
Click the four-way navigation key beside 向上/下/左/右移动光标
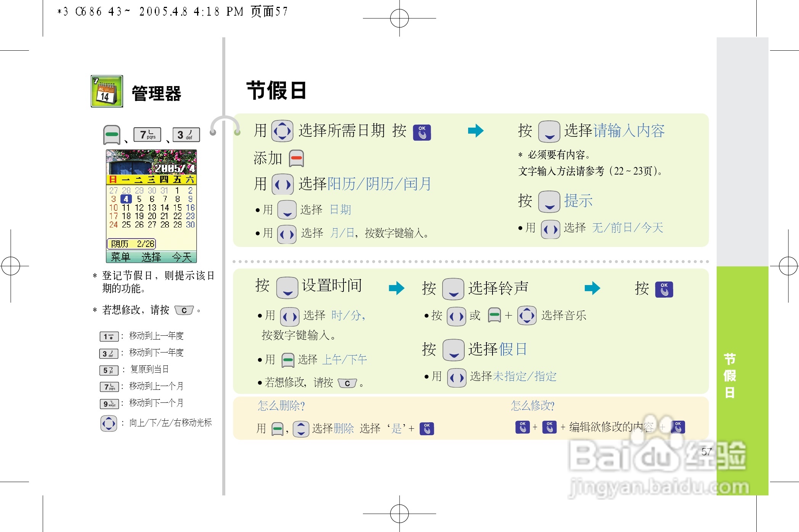tap(109, 423)
